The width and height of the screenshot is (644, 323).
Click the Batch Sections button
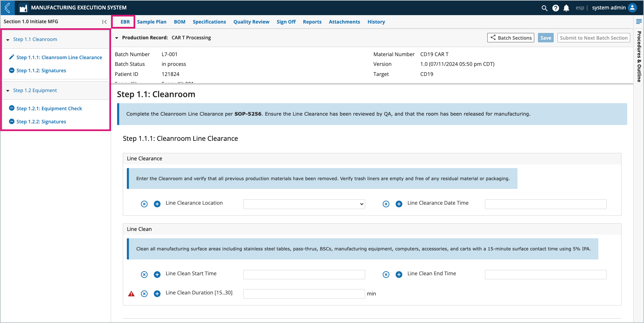point(511,38)
